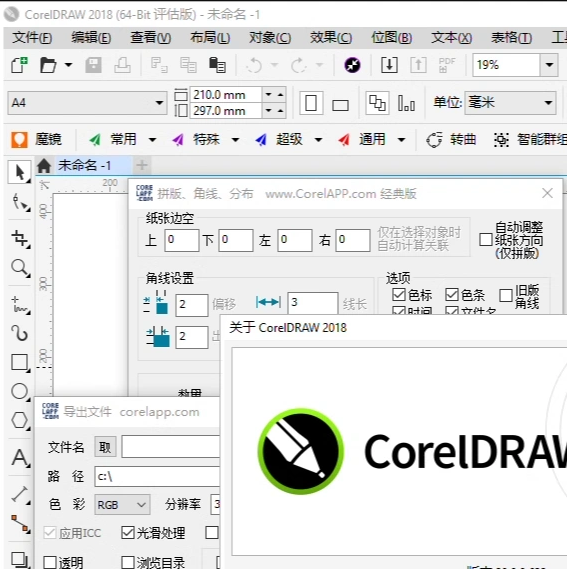This screenshot has height=569, width=567.
Task: Enable the 旧版角线 checkbox
Action: pyautogui.click(x=505, y=296)
